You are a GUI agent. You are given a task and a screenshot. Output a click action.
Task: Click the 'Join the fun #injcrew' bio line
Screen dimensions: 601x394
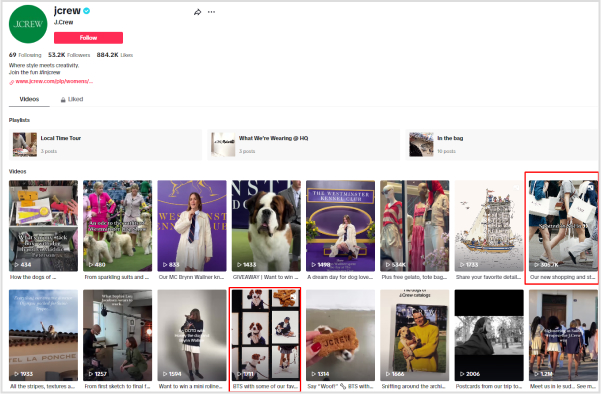coord(34,72)
